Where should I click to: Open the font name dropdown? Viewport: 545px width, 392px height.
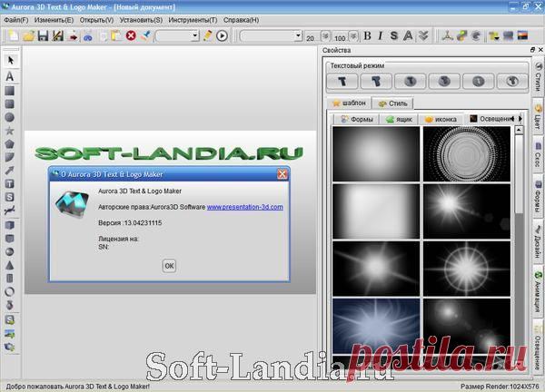271,36
